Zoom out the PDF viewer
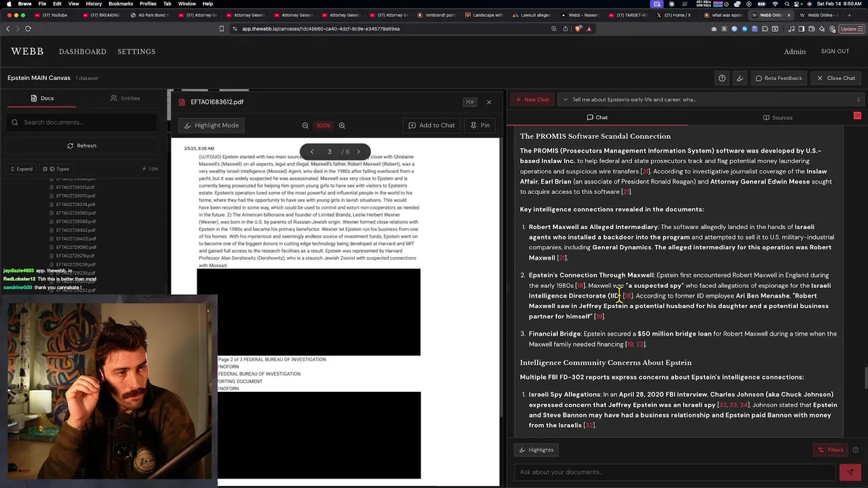Viewport: 868px width, 488px height. pos(305,125)
